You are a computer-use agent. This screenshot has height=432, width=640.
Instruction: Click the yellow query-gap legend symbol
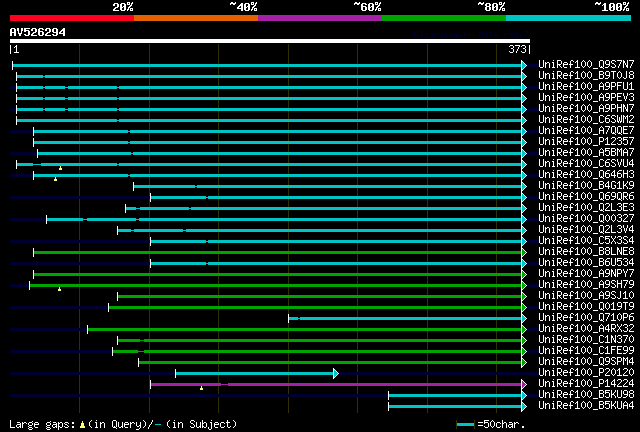82,425
